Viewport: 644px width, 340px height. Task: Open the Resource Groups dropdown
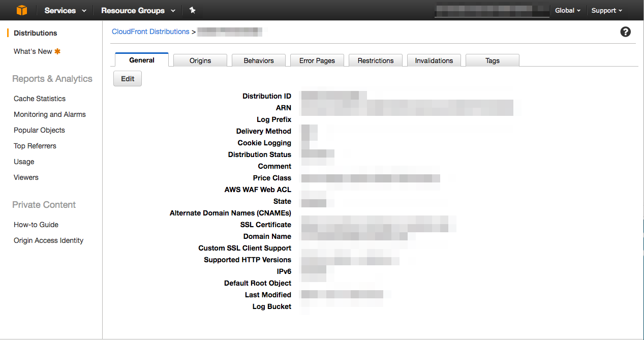[138, 10]
